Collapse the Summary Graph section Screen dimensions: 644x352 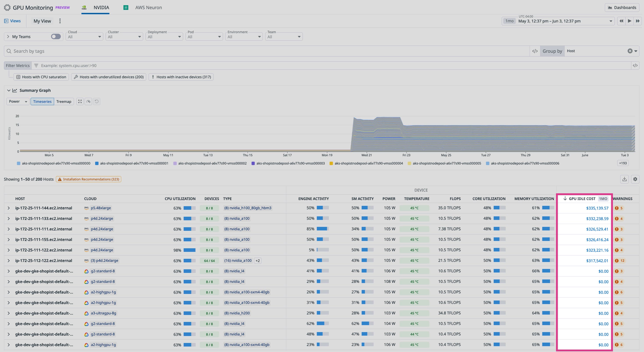(x=9, y=90)
